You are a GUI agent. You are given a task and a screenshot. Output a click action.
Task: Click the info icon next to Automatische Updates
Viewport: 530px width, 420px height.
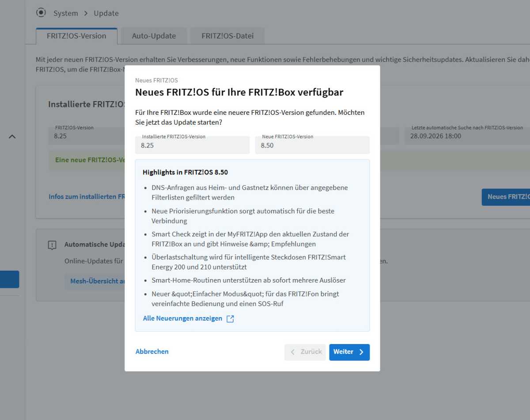52,245
